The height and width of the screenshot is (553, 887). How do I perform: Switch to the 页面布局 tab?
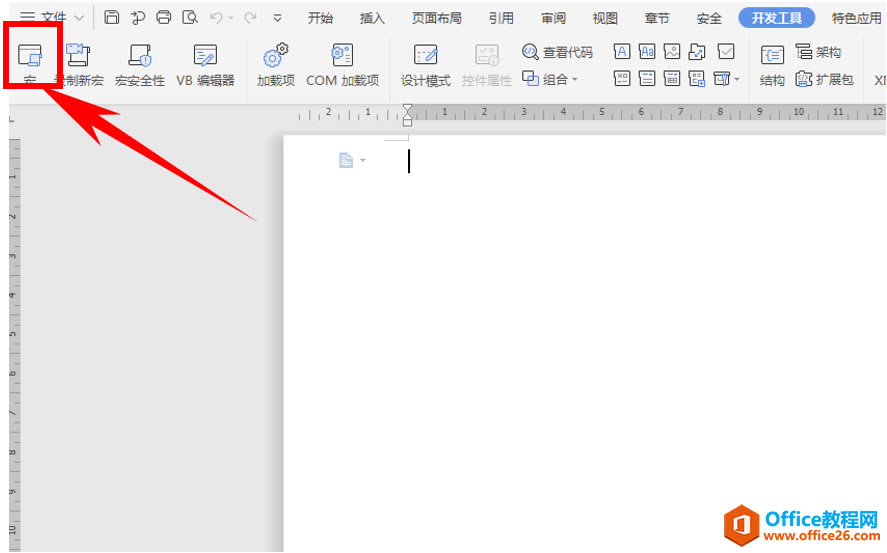pyautogui.click(x=437, y=18)
